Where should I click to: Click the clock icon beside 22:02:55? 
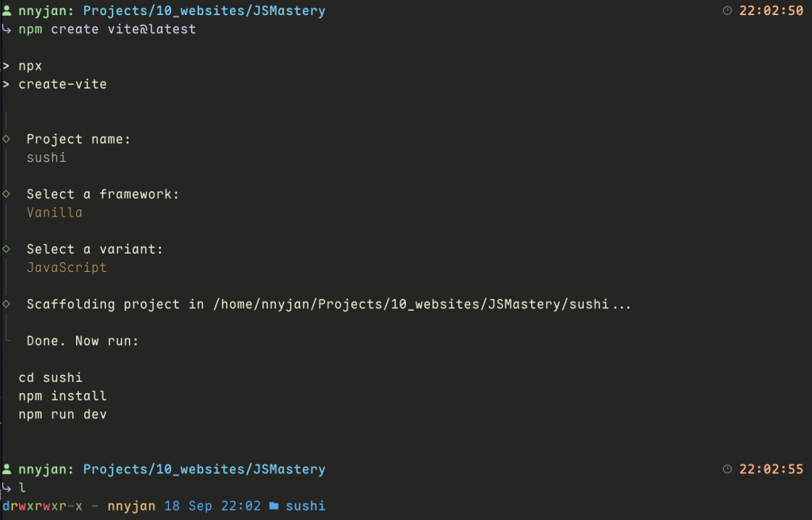pos(728,469)
